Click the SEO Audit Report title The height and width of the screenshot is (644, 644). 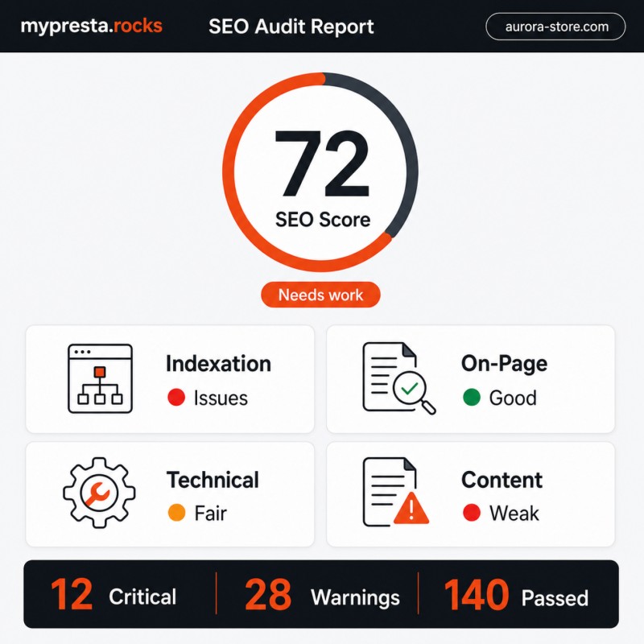tap(291, 27)
